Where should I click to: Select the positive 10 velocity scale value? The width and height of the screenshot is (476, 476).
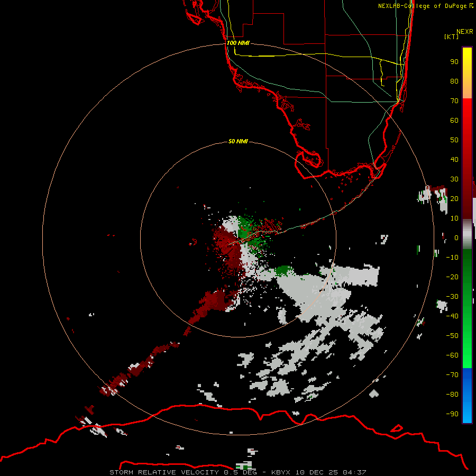[x=454, y=218]
